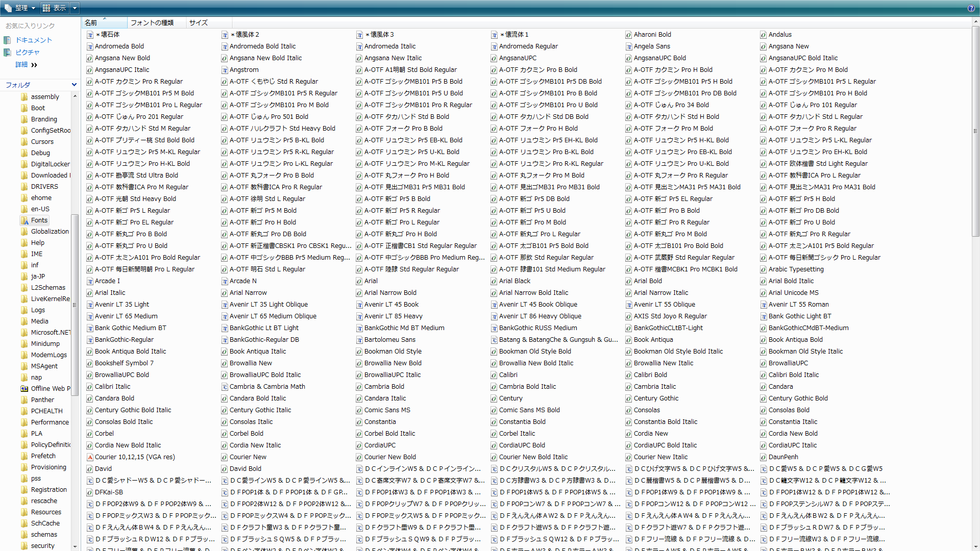
Task: Open the ドキュメント favorite link
Action: 34,40
